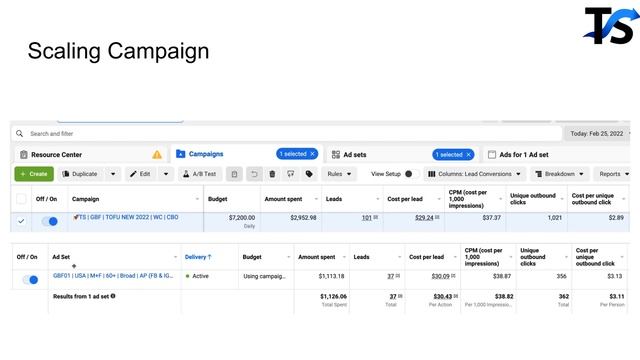Click the undo icon in toolbar
The image size is (640, 360).
coord(254,174)
